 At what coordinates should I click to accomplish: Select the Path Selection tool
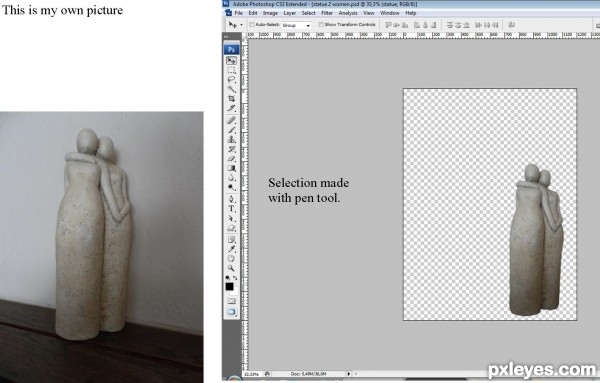232,218
